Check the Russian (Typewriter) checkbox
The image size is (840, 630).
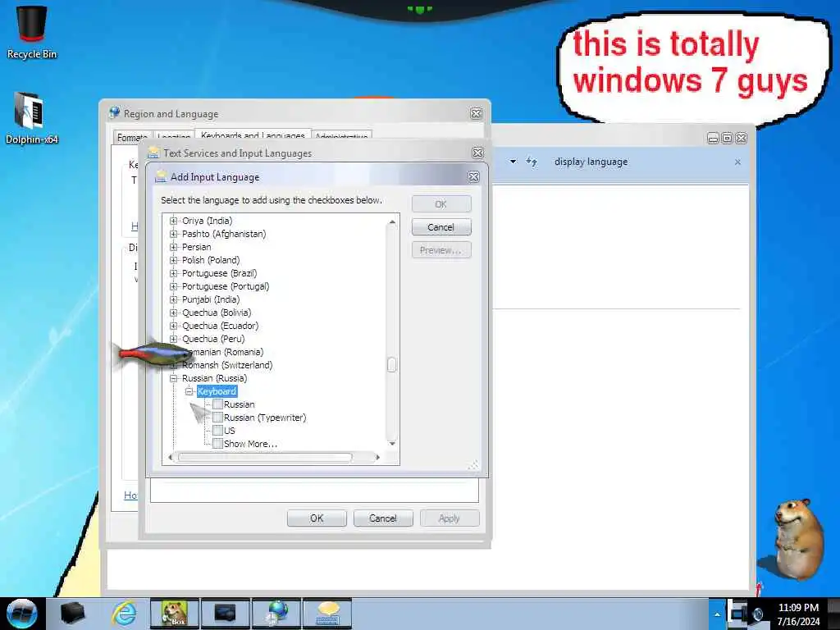(x=217, y=418)
